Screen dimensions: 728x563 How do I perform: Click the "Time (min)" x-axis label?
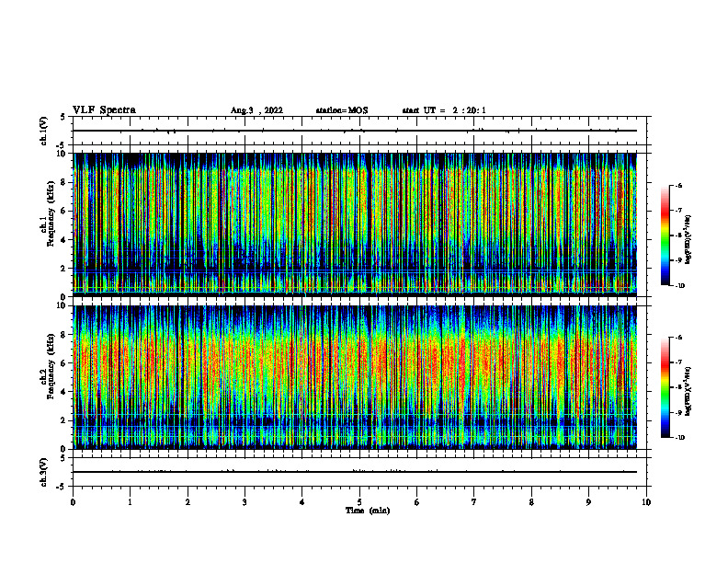point(368,511)
